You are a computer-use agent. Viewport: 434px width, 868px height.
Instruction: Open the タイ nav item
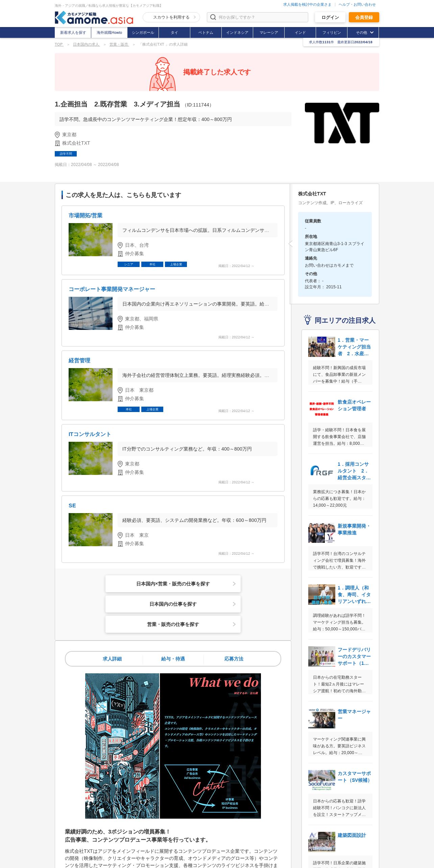click(174, 33)
